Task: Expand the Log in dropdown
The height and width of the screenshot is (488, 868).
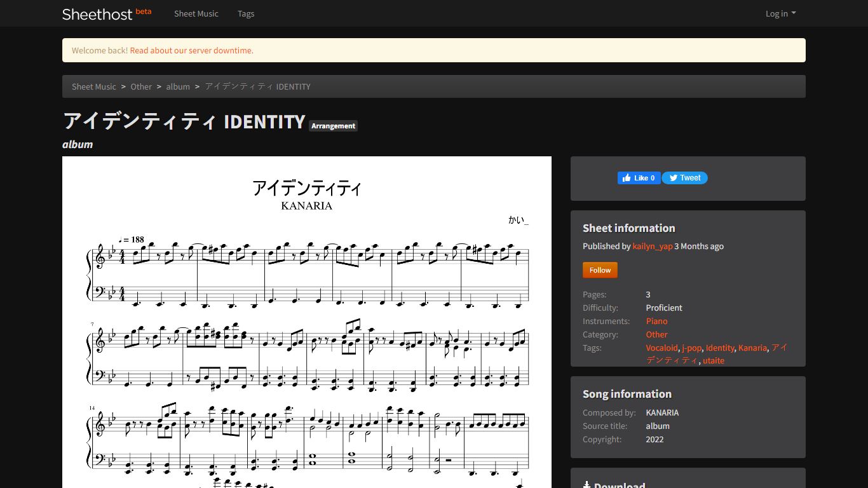Action: pos(780,13)
